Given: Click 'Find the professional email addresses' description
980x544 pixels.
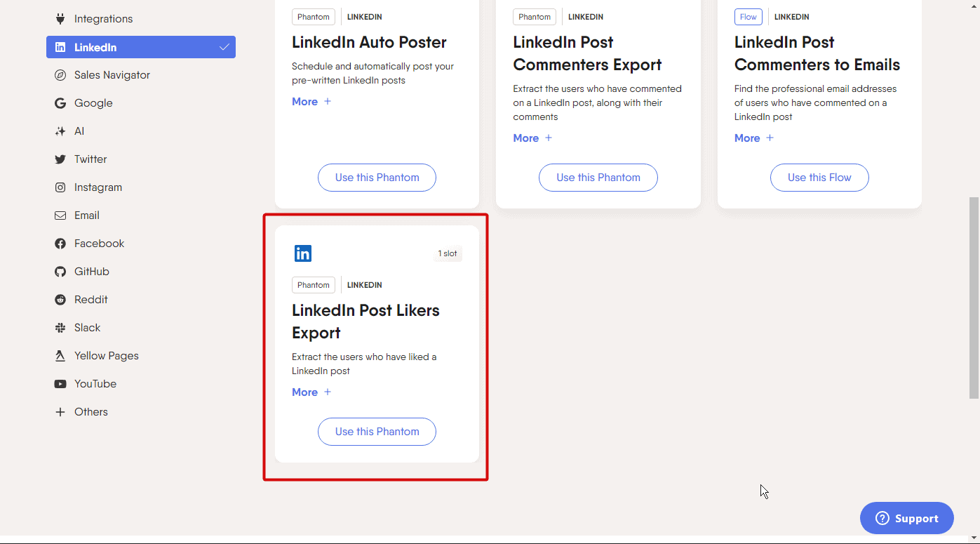Looking at the screenshot, I should (x=816, y=102).
